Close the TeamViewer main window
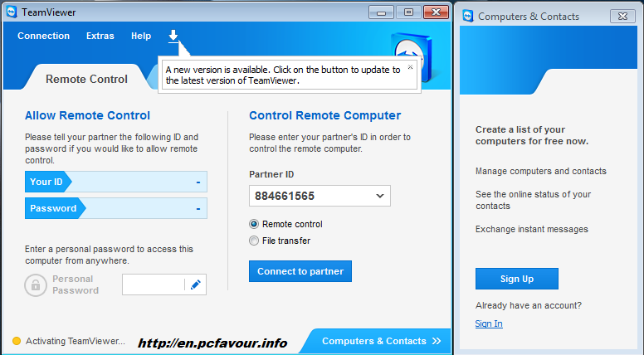Screen dimensions: 644x355 tap(436, 12)
